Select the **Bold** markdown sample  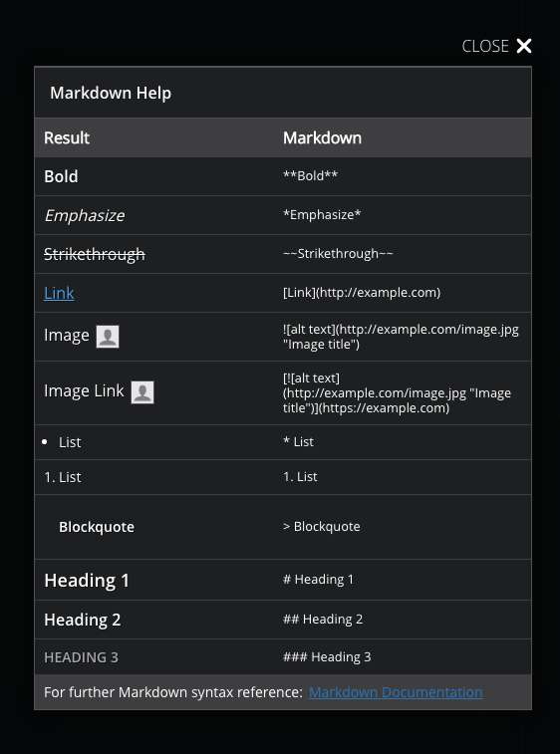click(310, 175)
